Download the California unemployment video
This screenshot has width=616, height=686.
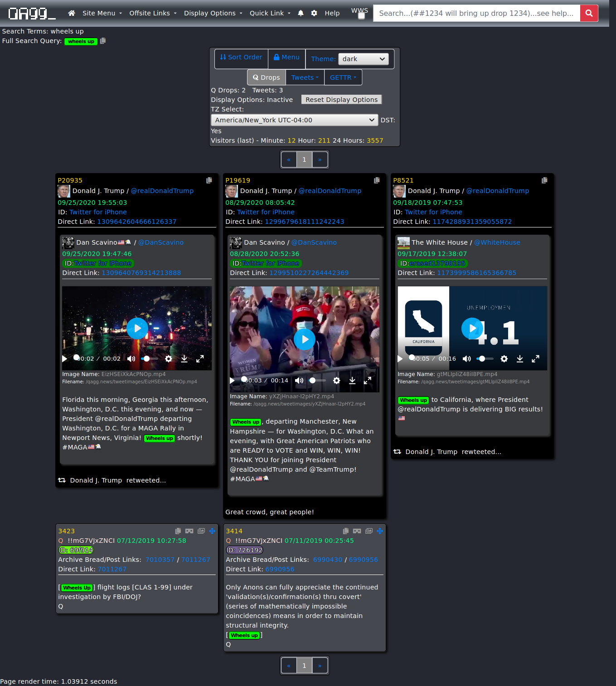click(x=520, y=359)
